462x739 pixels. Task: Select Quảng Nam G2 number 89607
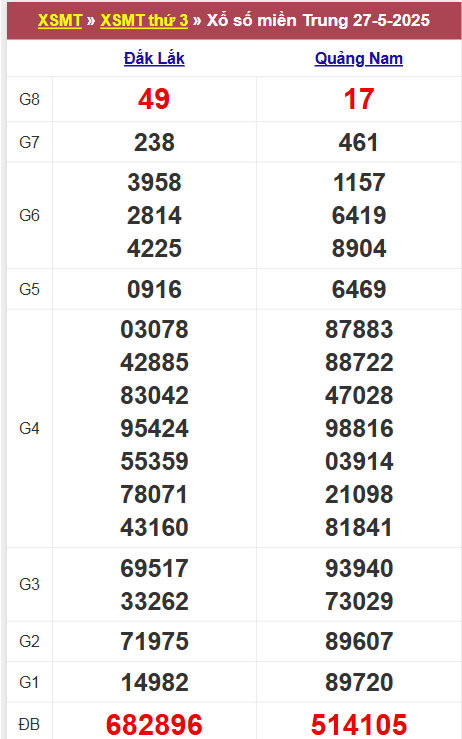[359, 641]
